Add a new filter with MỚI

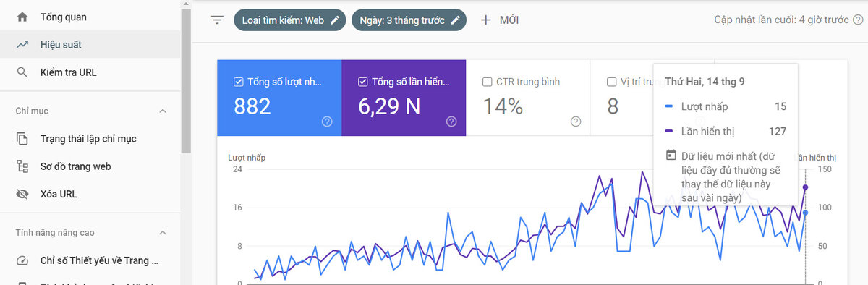point(500,20)
